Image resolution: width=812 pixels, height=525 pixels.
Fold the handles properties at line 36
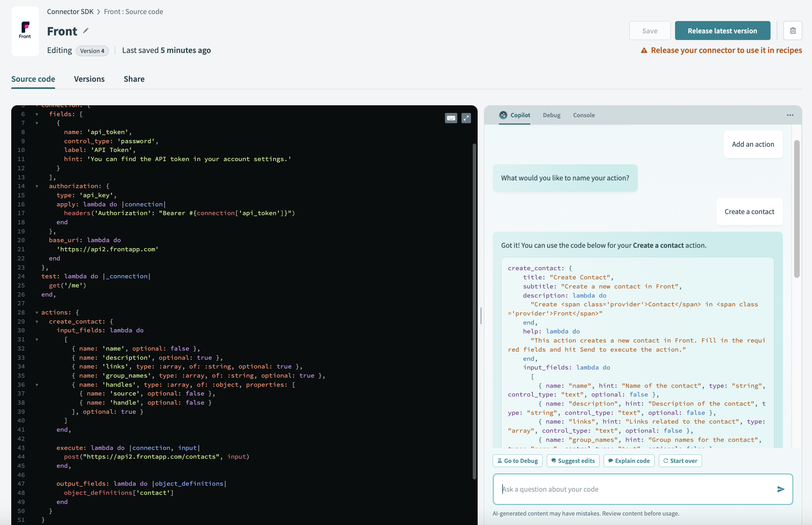[37, 385]
